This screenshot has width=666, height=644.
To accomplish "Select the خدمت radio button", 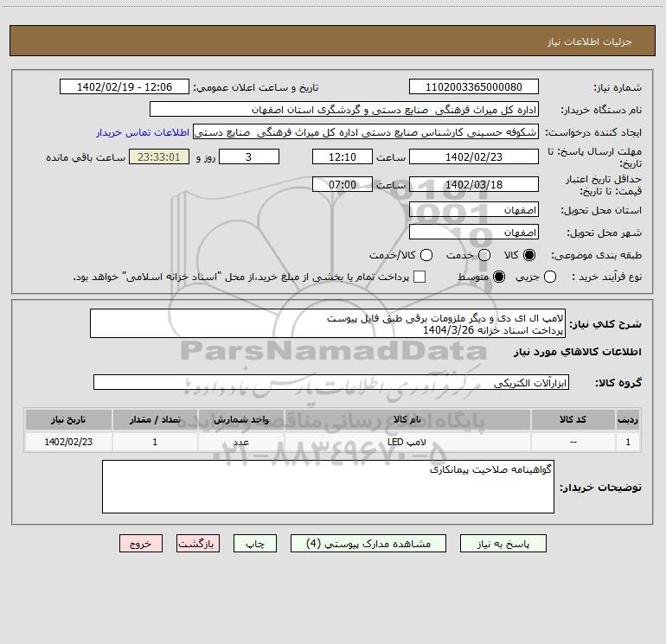I will (484, 255).
